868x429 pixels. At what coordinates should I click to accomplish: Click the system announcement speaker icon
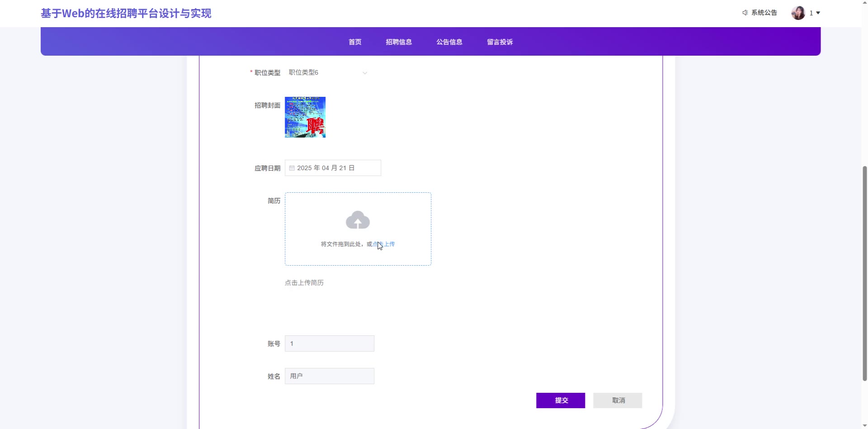pyautogui.click(x=745, y=13)
